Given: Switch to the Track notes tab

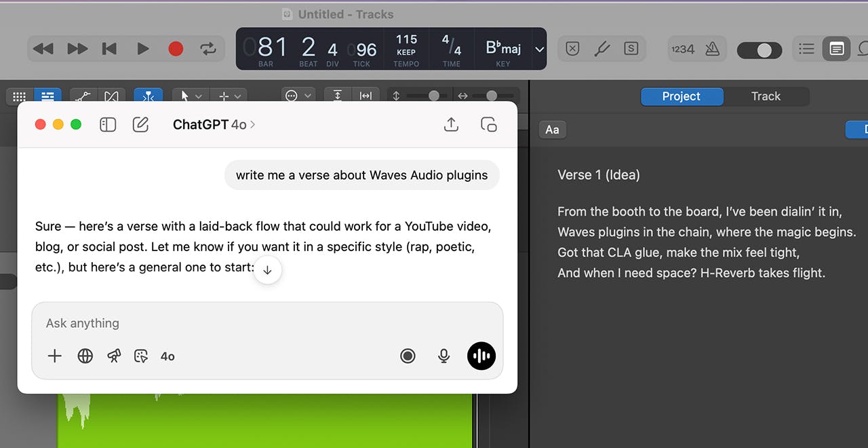Looking at the screenshot, I should (766, 96).
